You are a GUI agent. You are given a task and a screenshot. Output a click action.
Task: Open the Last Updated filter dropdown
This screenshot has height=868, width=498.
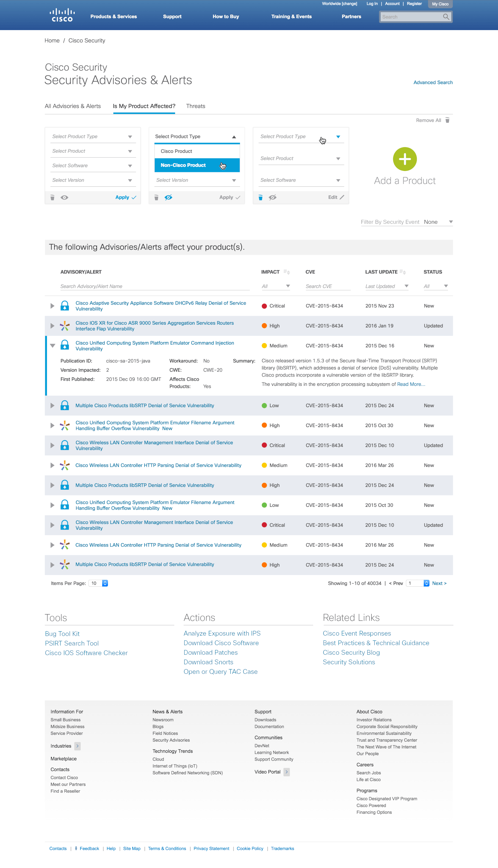pyautogui.click(x=387, y=286)
